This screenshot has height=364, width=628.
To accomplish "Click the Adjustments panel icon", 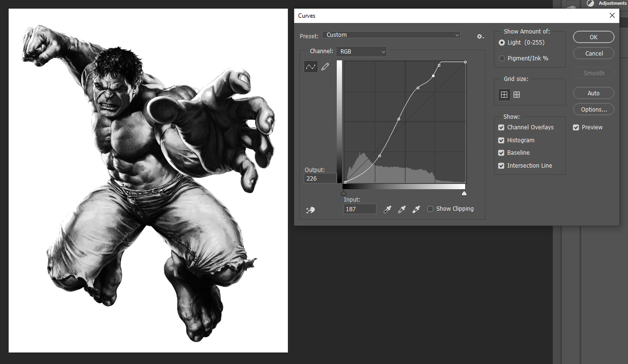I will [x=590, y=3].
